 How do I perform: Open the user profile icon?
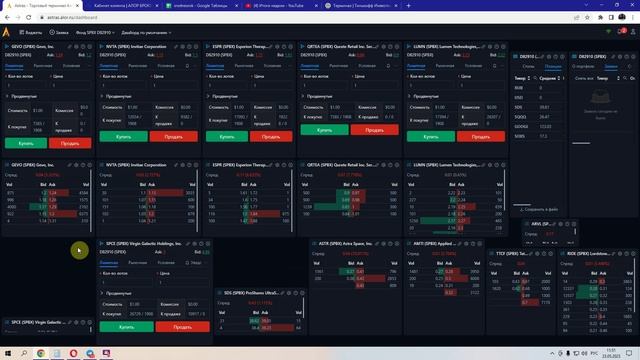(633, 32)
